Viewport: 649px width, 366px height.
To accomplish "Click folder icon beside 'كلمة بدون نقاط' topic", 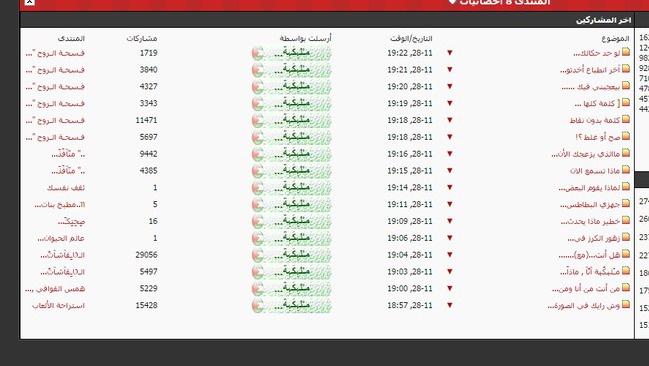I will tap(626, 120).
